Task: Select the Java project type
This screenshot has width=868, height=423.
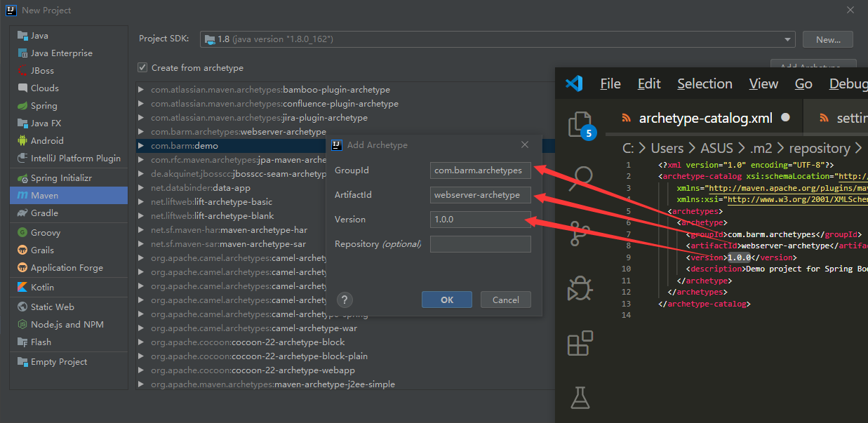Action: click(x=39, y=35)
